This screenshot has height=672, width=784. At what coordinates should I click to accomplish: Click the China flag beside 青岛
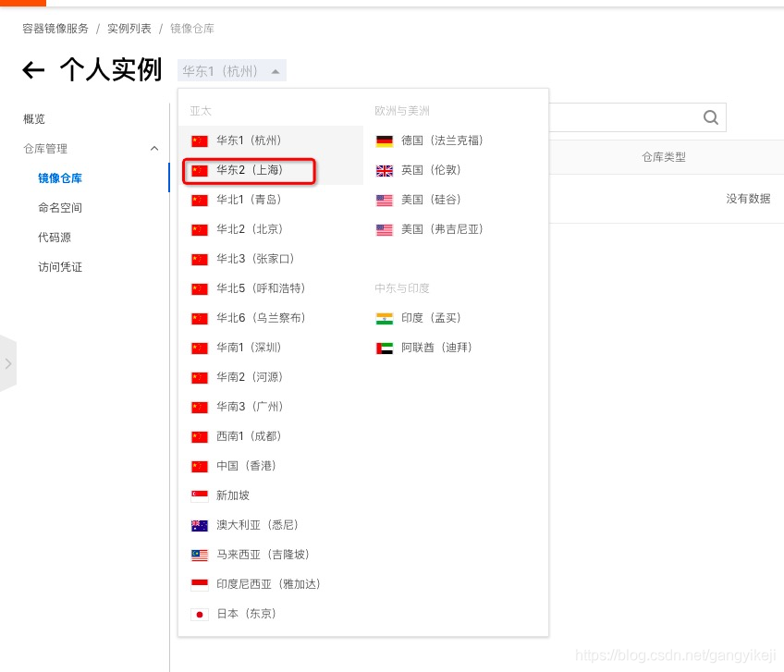[200, 201]
